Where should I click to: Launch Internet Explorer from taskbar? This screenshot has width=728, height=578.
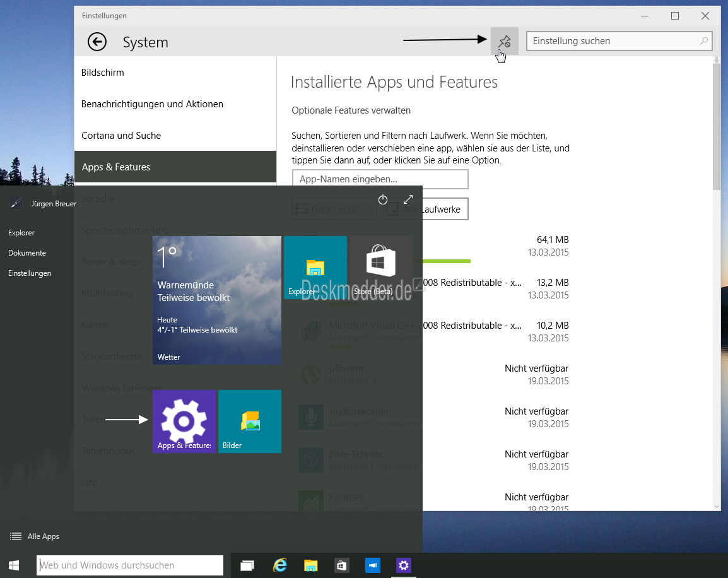coord(279,565)
